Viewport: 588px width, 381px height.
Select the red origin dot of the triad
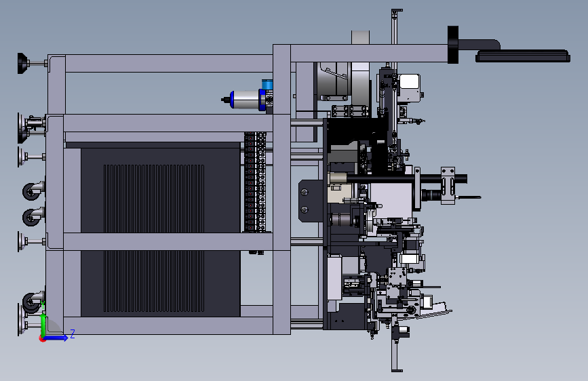pyautogui.click(x=42, y=339)
